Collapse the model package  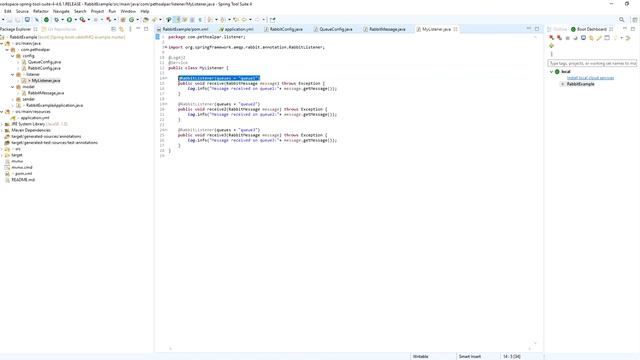click(13, 87)
